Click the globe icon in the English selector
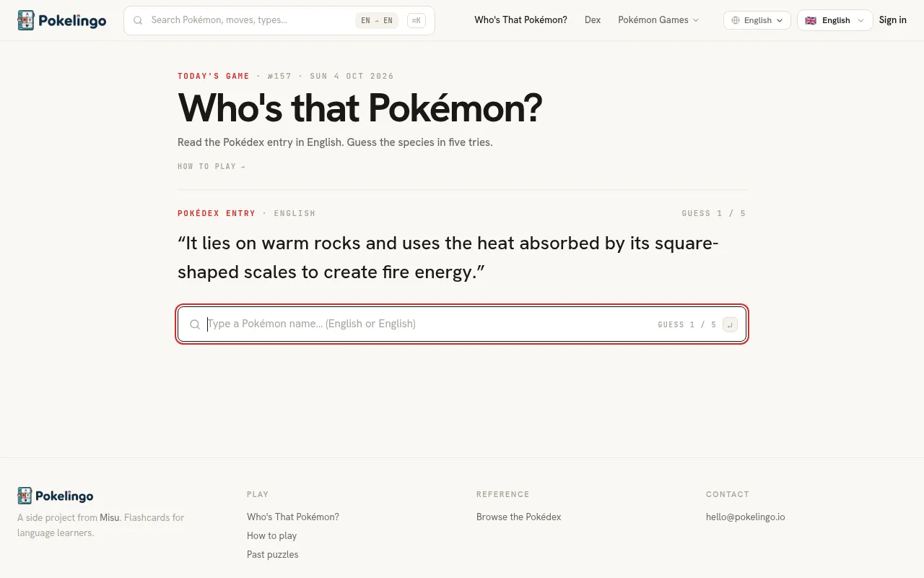The width and height of the screenshot is (924, 578). click(736, 20)
